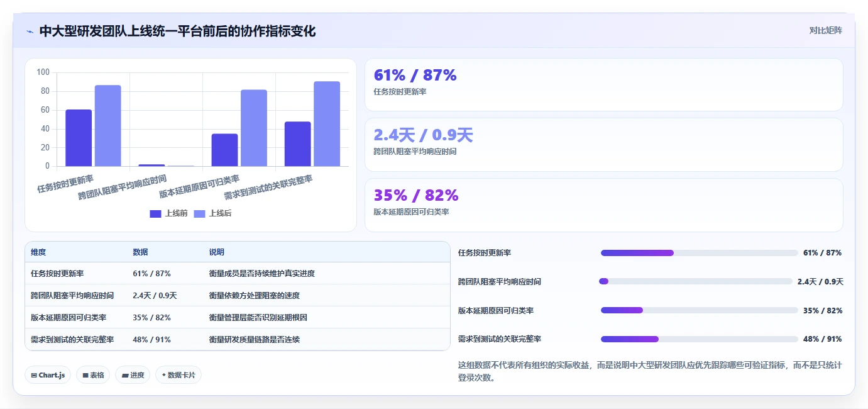The image size is (868, 409).
Task: Click table cell 衡量管理层能否识别延期根因
Action: click(258, 318)
